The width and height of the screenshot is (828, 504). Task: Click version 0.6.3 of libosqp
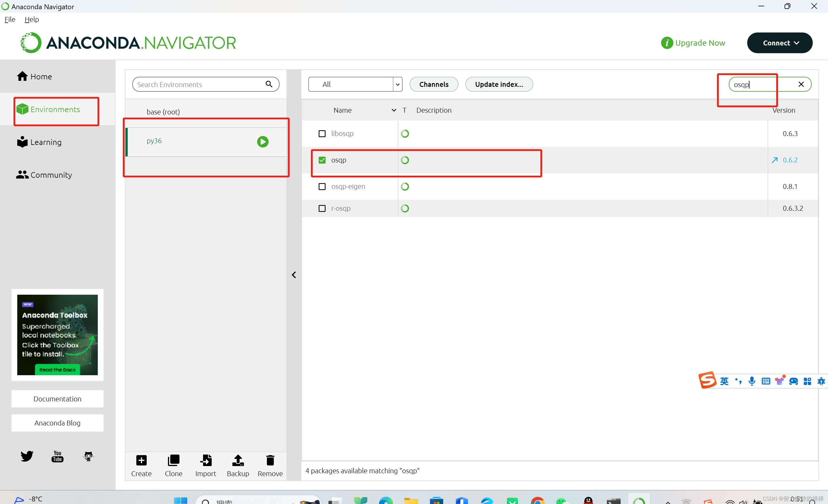pyautogui.click(x=790, y=134)
